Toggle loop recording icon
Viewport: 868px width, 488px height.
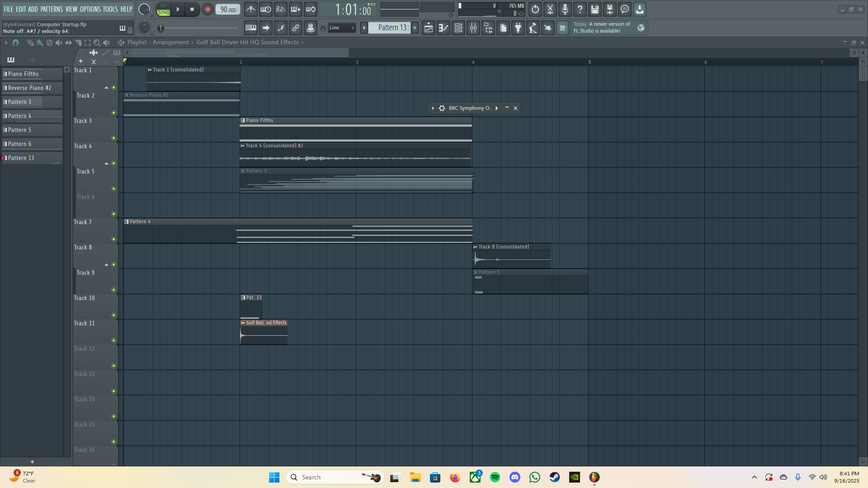tap(311, 9)
